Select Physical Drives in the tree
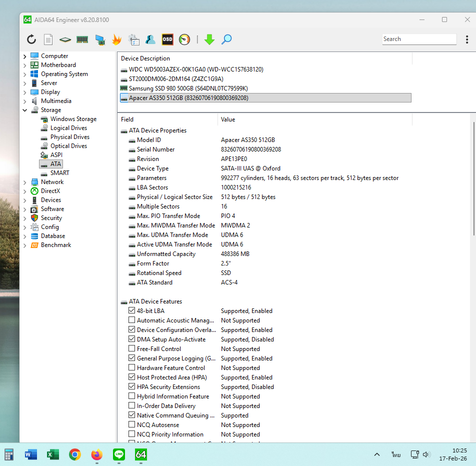Viewport: 476px width, 466px height. click(x=69, y=137)
